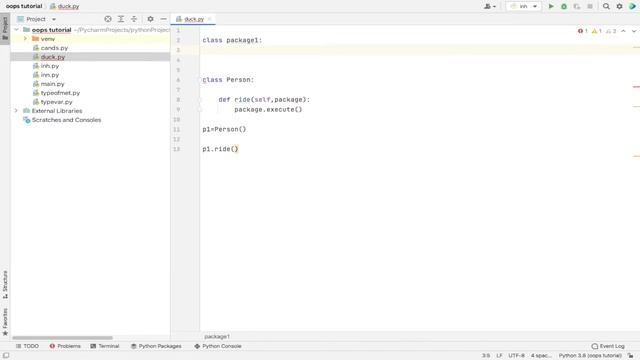Collapse all in Project panel
The width and height of the screenshot is (640, 360).
134,19
